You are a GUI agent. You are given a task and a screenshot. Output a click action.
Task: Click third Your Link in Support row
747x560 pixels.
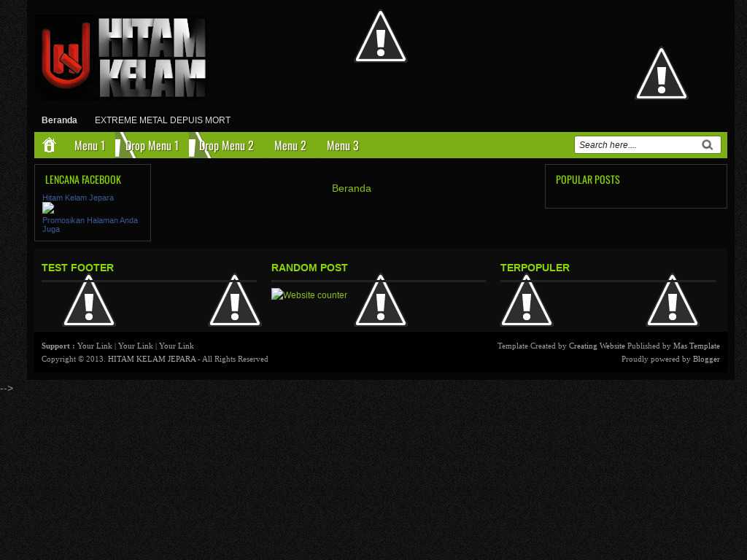(177, 346)
